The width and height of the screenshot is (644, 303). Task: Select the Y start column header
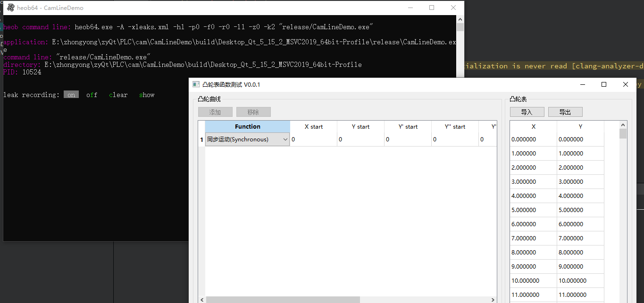point(361,127)
